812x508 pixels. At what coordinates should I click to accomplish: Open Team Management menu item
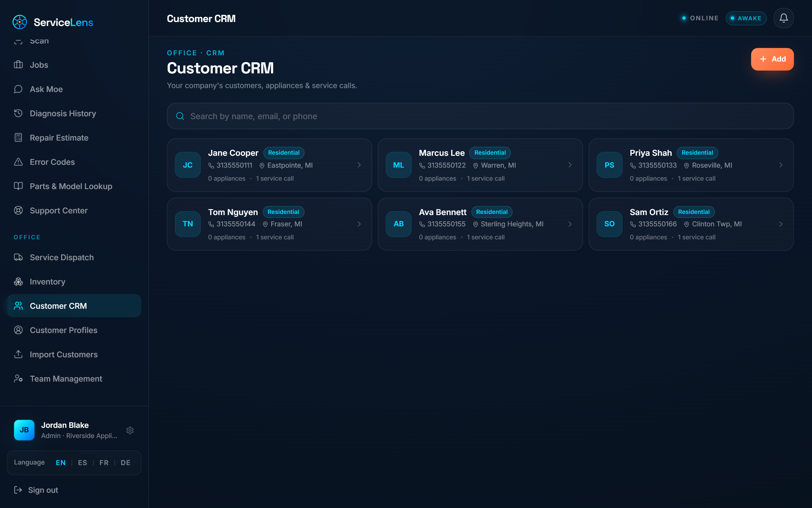coord(74,379)
